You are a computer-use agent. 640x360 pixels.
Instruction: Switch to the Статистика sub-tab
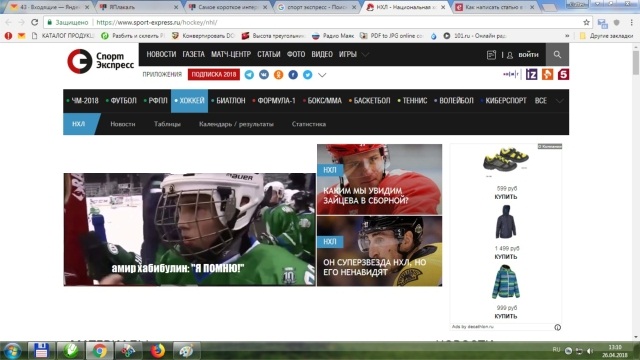tap(309, 124)
